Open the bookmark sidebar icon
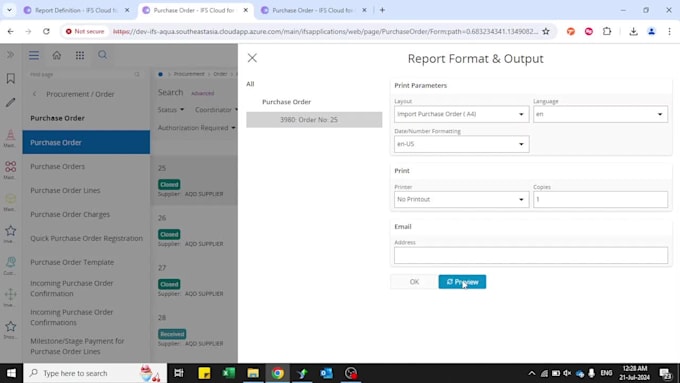The height and width of the screenshot is (383, 680). pyautogui.click(x=10, y=78)
